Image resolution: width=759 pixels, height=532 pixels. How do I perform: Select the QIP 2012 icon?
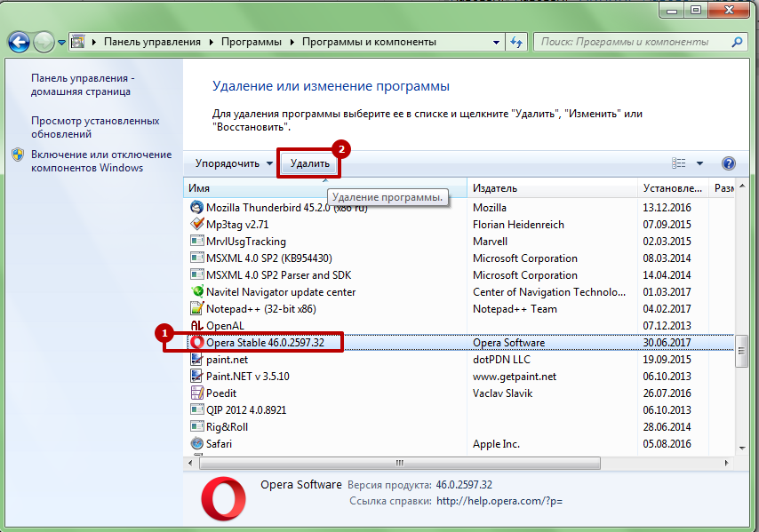197,409
